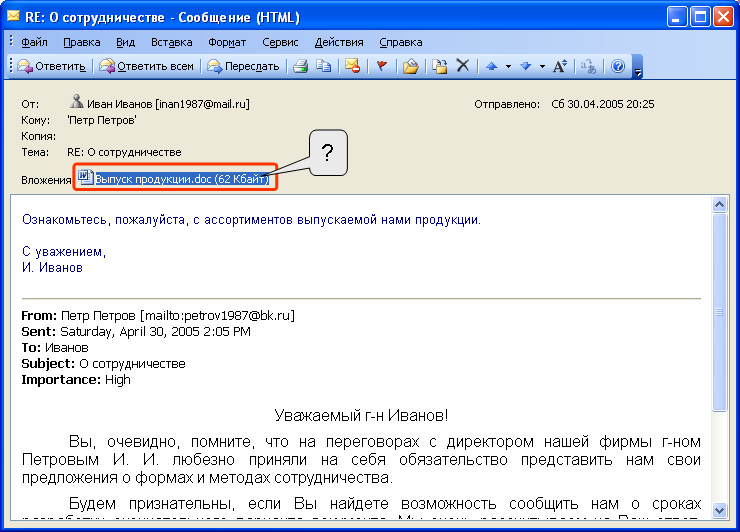The height and width of the screenshot is (532, 740).
Task: Click the Copy icon in toolbar
Action: coord(323,66)
